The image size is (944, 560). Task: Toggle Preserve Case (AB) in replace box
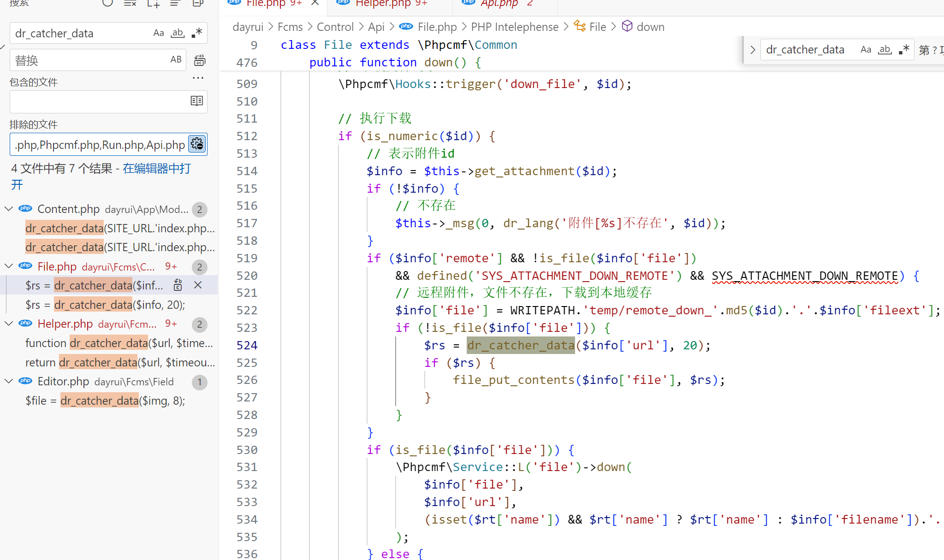click(176, 59)
